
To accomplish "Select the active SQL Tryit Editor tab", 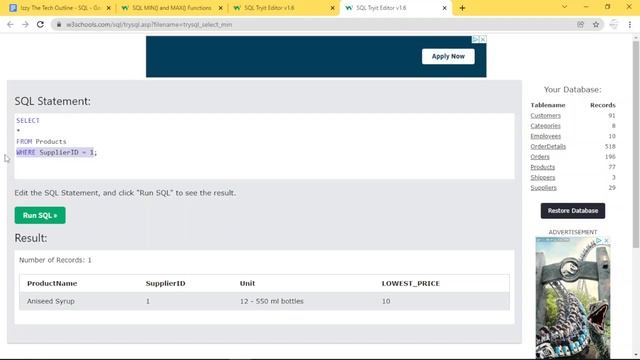I will [396, 8].
